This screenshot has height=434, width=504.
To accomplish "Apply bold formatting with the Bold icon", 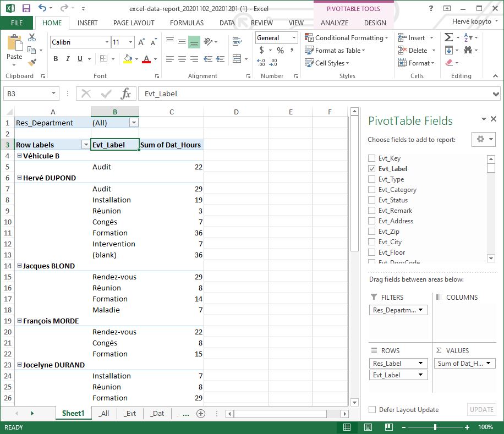I will tap(57, 58).
